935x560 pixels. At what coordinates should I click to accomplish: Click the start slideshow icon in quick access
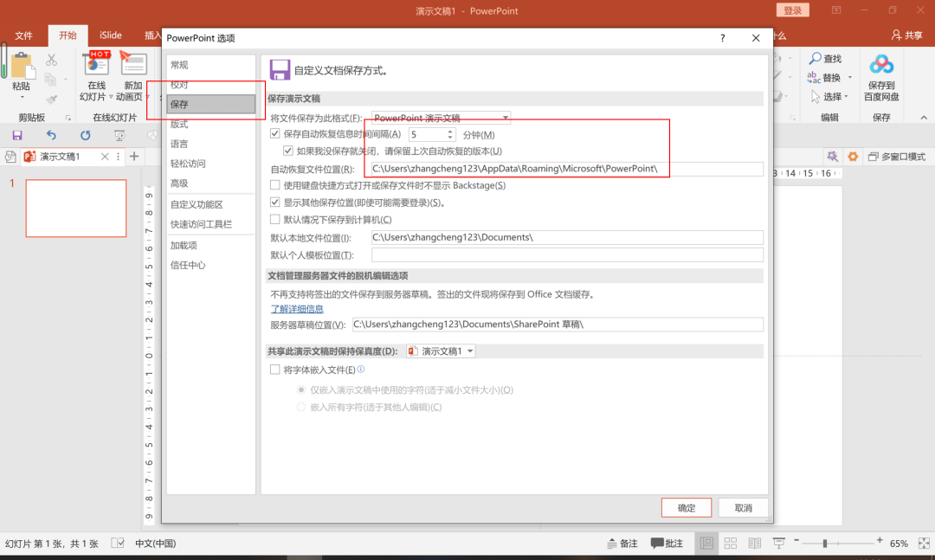click(x=119, y=135)
